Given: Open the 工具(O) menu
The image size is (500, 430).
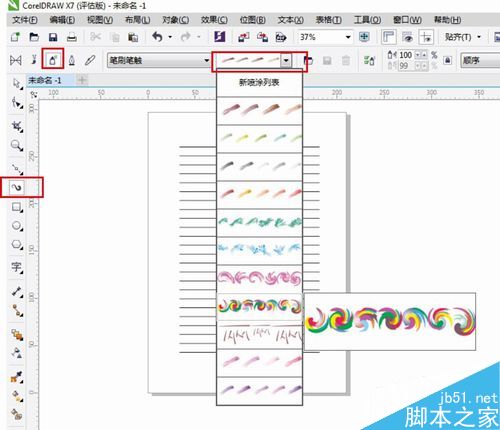Looking at the screenshot, I should (367, 20).
